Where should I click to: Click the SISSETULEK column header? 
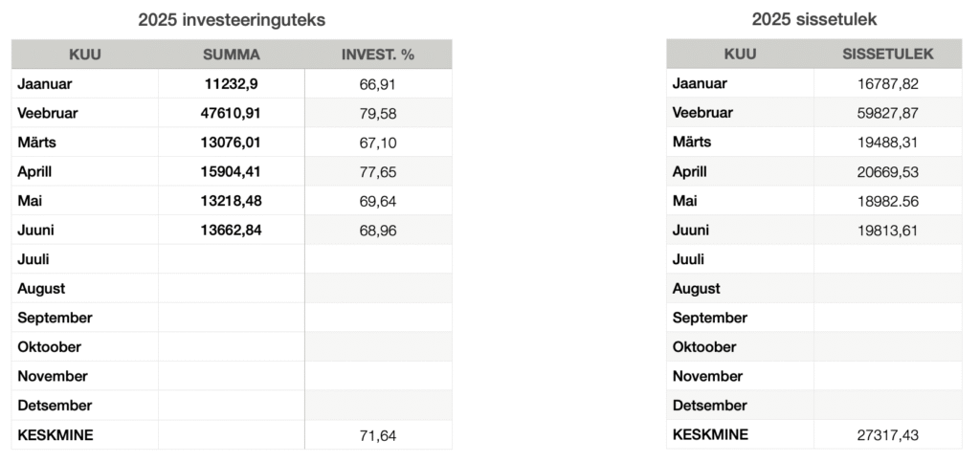point(887,54)
